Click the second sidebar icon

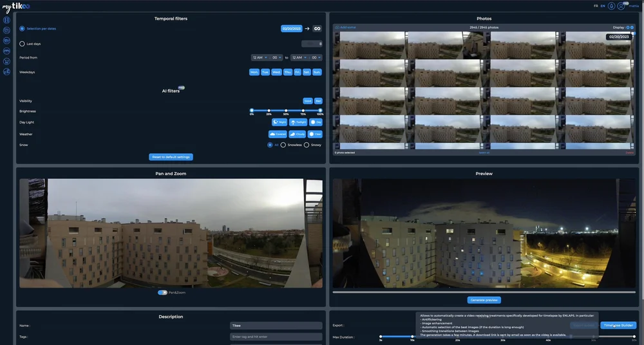pyautogui.click(x=6, y=30)
